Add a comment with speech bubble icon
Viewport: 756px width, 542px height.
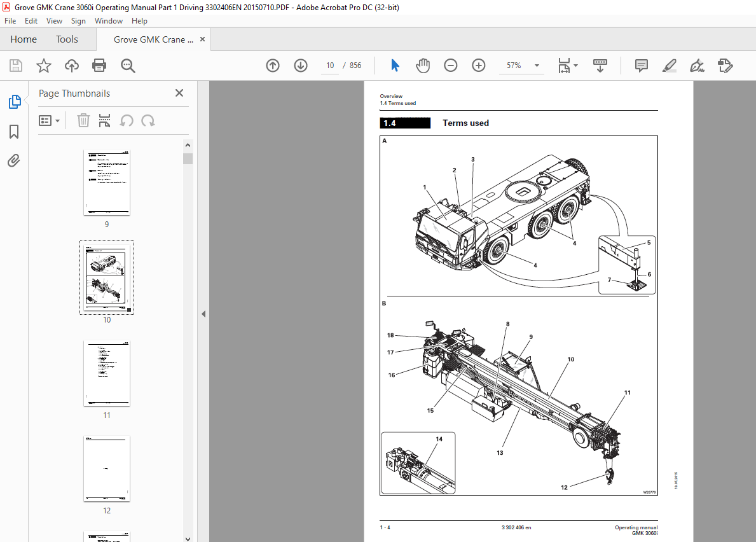click(642, 65)
